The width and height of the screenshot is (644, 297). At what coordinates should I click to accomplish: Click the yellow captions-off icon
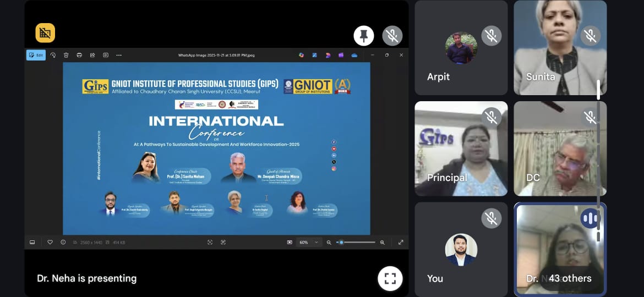click(x=45, y=33)
